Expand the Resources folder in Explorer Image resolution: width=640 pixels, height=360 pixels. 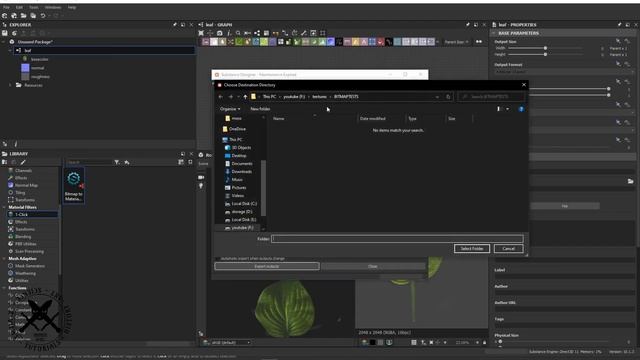click(10, 85)
